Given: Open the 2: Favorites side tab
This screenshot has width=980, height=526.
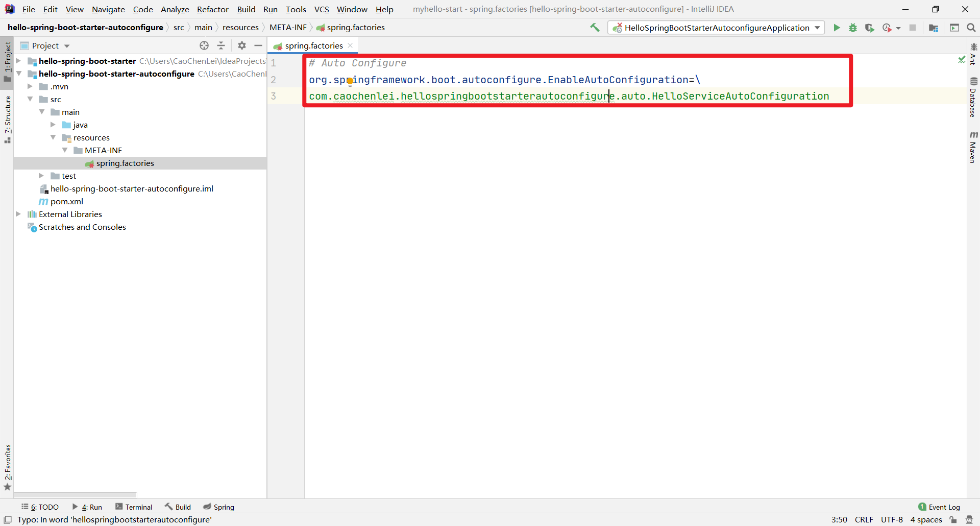Looking at the screenshot, I should [x=7, y=467].
